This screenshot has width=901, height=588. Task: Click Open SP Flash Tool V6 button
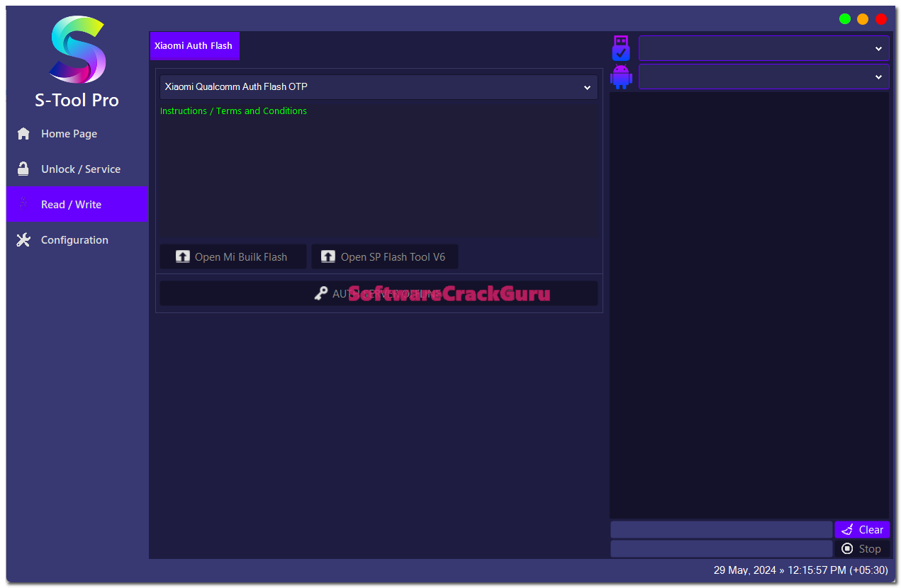[x=385, y=256]
